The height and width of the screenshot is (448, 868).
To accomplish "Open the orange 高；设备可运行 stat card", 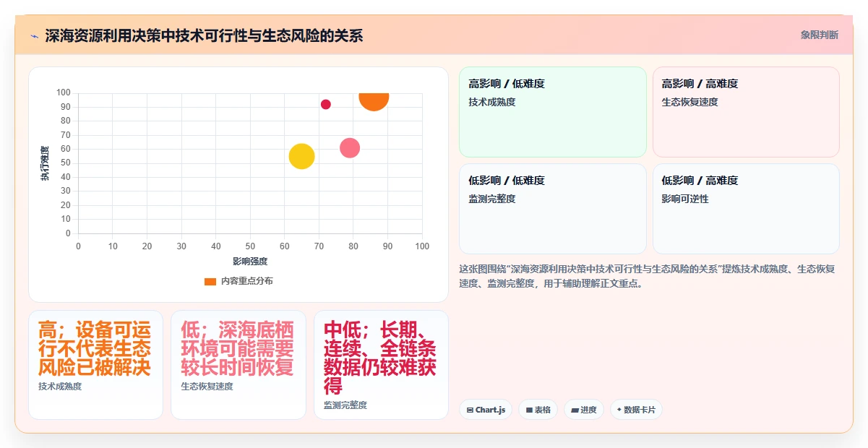I will (95, 365).
